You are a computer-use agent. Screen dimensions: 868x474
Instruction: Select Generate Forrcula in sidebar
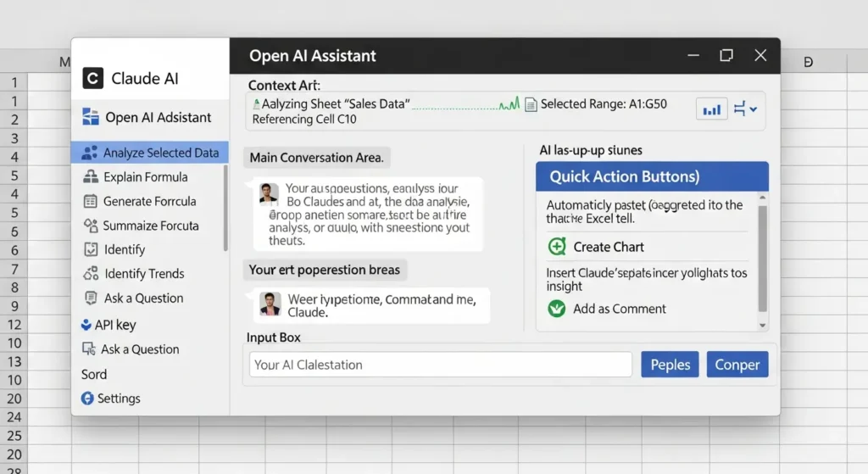click(x=149, y=202)
